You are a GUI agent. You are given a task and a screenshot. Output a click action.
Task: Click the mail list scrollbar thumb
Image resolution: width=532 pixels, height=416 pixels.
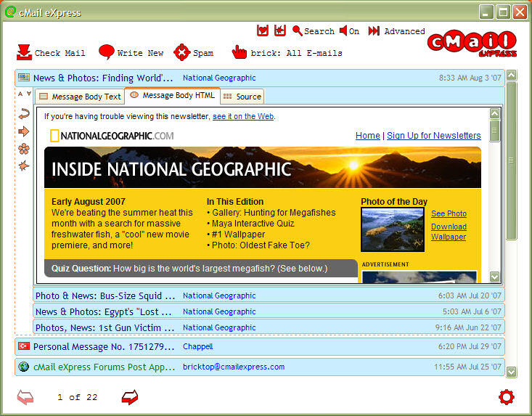pos(511,160)
